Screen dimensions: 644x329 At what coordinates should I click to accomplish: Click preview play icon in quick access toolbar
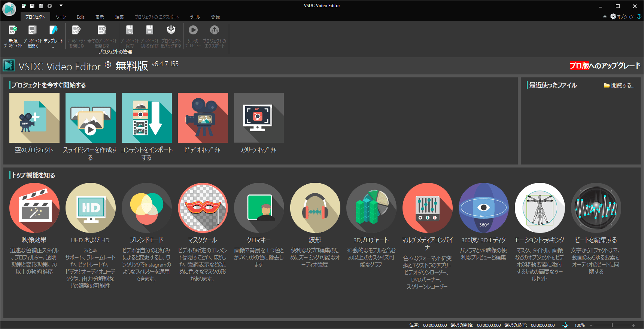coord(50,6)
